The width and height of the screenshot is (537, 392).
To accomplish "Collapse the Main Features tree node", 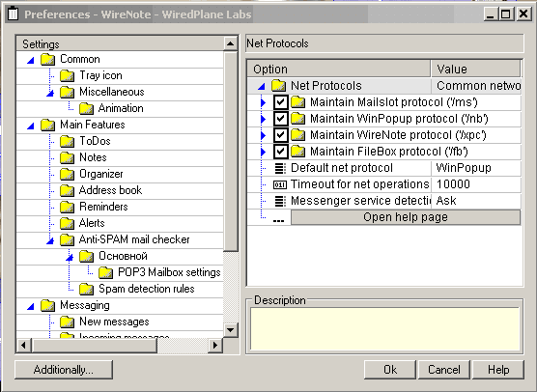I will pos(31,126).
